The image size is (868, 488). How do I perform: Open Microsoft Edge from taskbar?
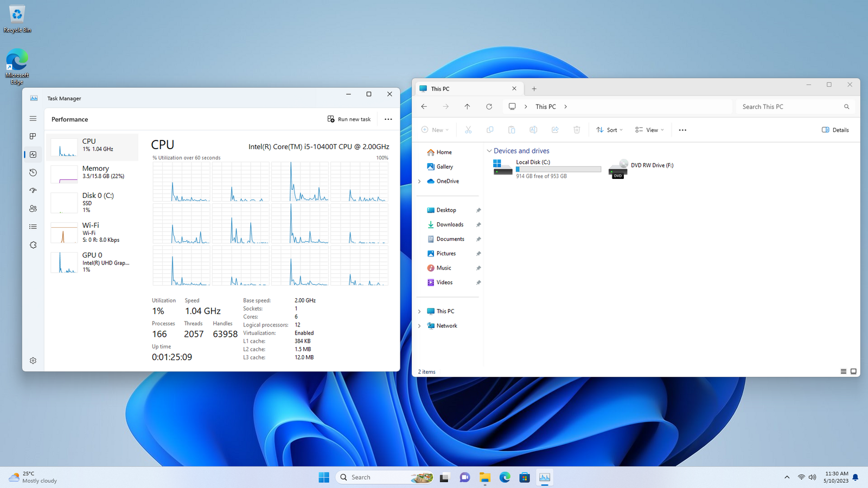pos(505,477)
